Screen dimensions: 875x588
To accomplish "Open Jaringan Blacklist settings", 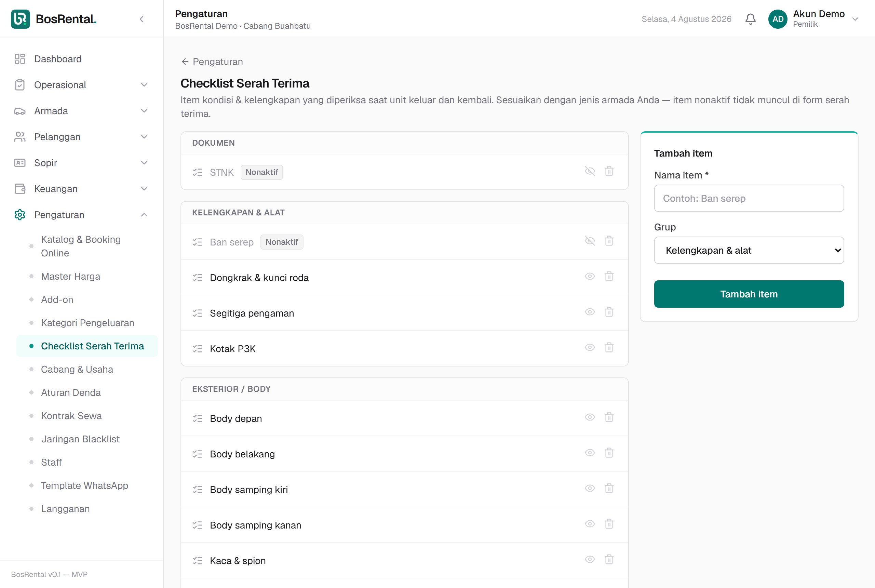I will click(x=87, y=439).
